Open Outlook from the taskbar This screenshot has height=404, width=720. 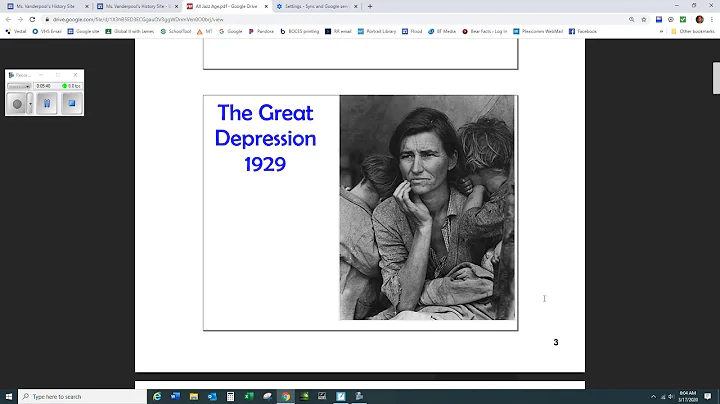[x=212, y=396]
